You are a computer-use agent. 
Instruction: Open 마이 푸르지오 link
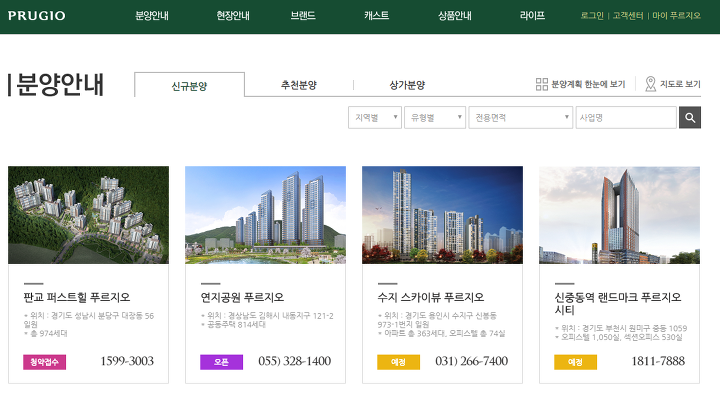click(x=676, y=16)
